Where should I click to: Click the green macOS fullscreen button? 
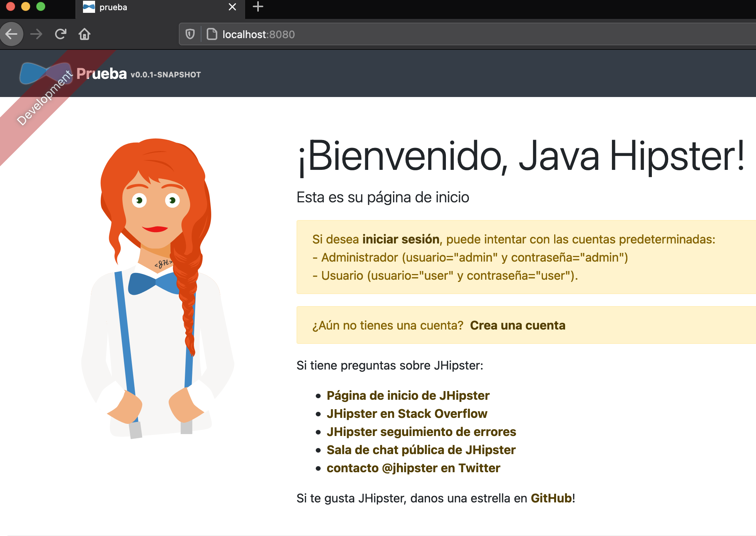41,6
